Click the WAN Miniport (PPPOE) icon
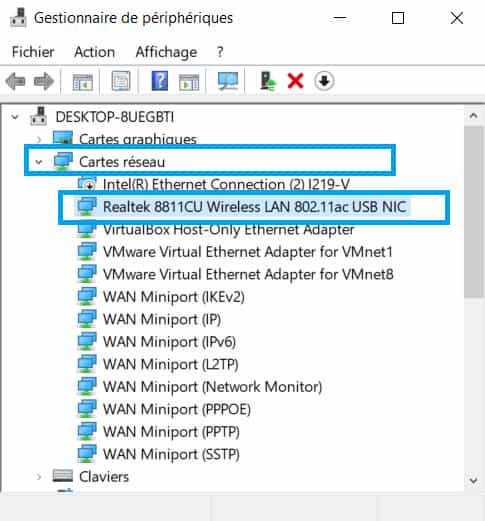 tap(87, 409)
